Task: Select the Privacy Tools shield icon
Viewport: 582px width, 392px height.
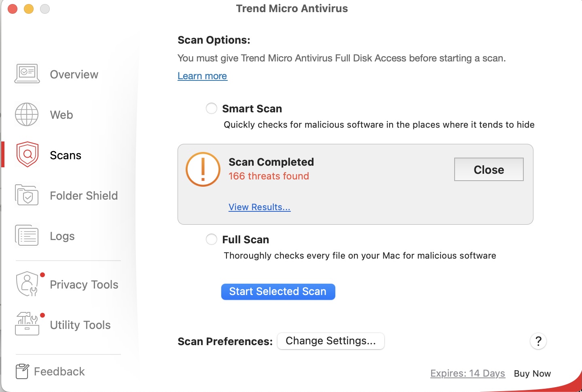Action: pos(27,283)
